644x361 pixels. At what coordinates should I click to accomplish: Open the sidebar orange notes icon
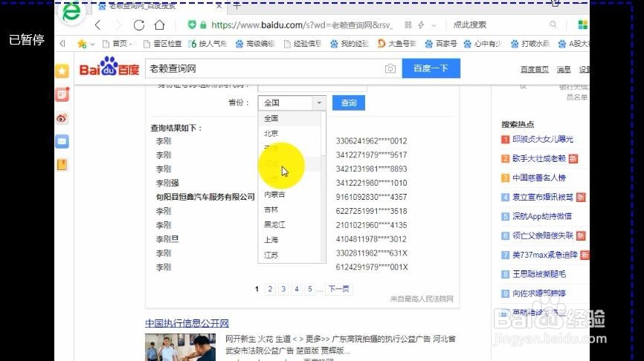[62, 165]
